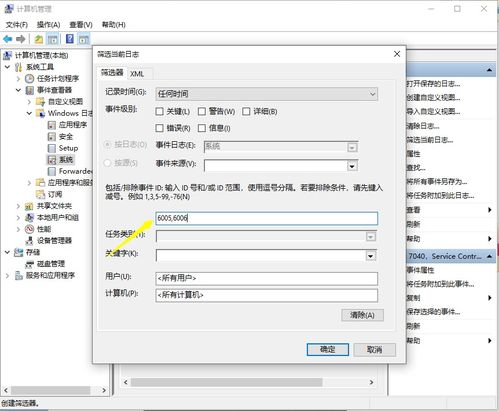Select 磁盘管理 under 存储

[x=51, y=264]
